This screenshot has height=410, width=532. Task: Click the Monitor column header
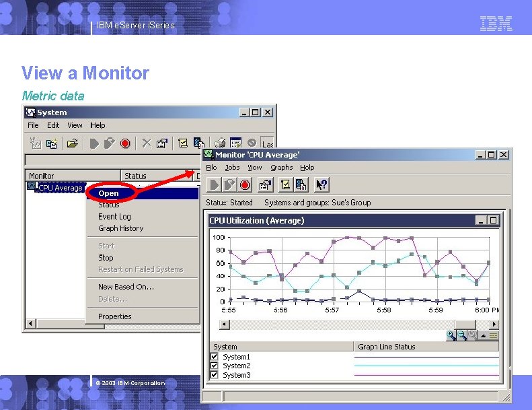pos(73,176)
